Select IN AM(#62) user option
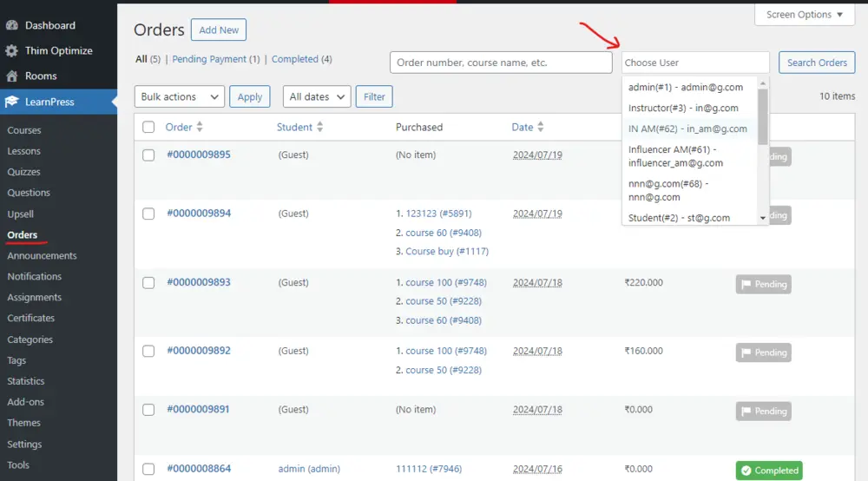 point(690,128)
